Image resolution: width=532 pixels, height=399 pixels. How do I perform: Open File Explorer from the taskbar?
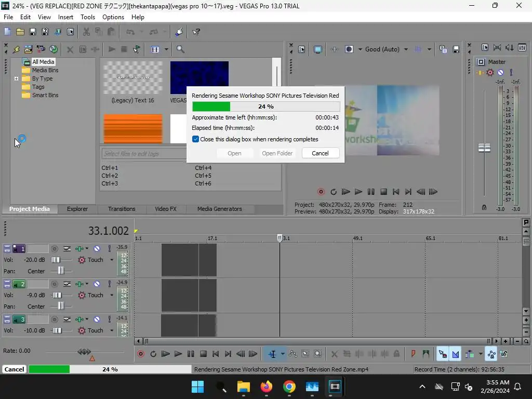243,387
